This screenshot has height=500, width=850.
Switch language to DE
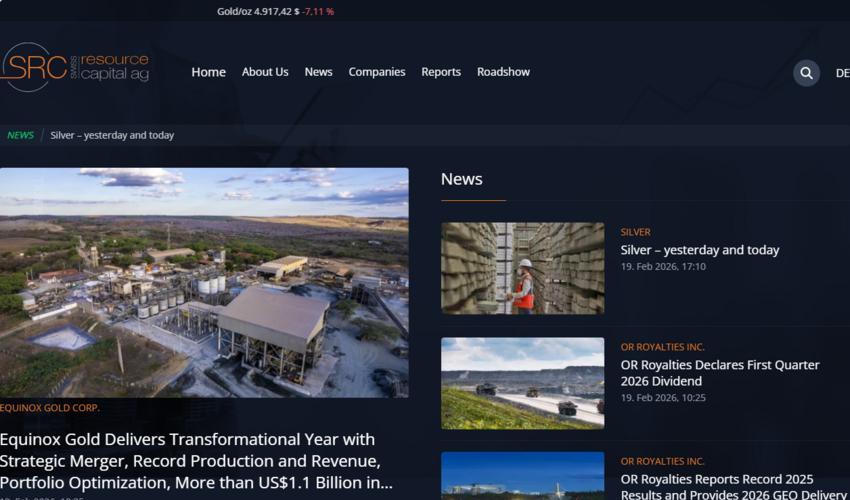(x=842, y=73)
